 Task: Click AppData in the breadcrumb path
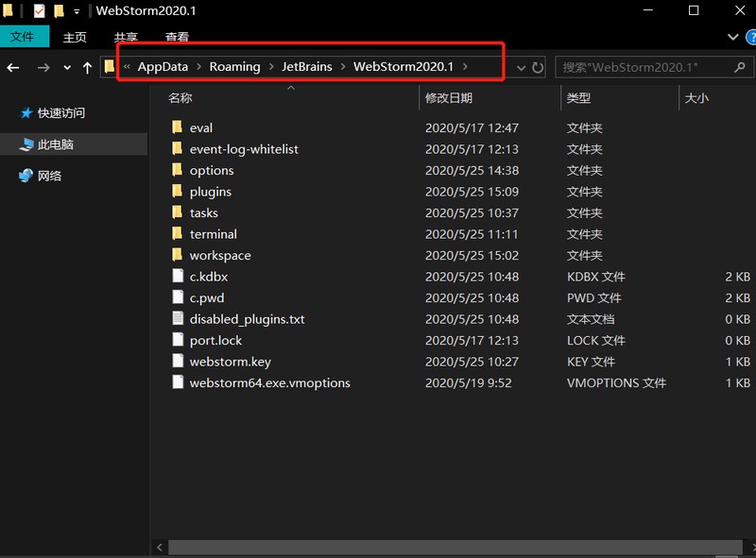[x=163, y=66]
